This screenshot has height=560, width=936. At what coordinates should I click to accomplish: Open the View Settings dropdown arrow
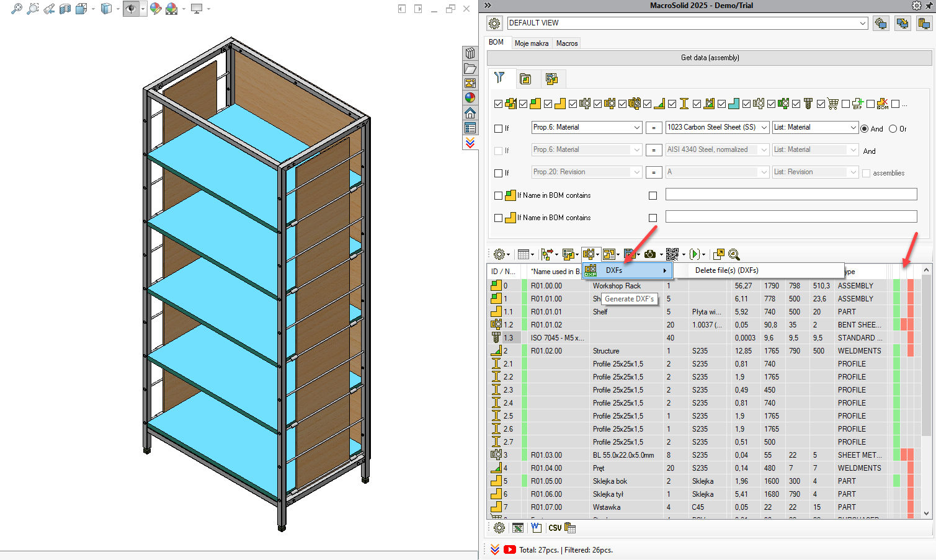click(x=208, y=9)
